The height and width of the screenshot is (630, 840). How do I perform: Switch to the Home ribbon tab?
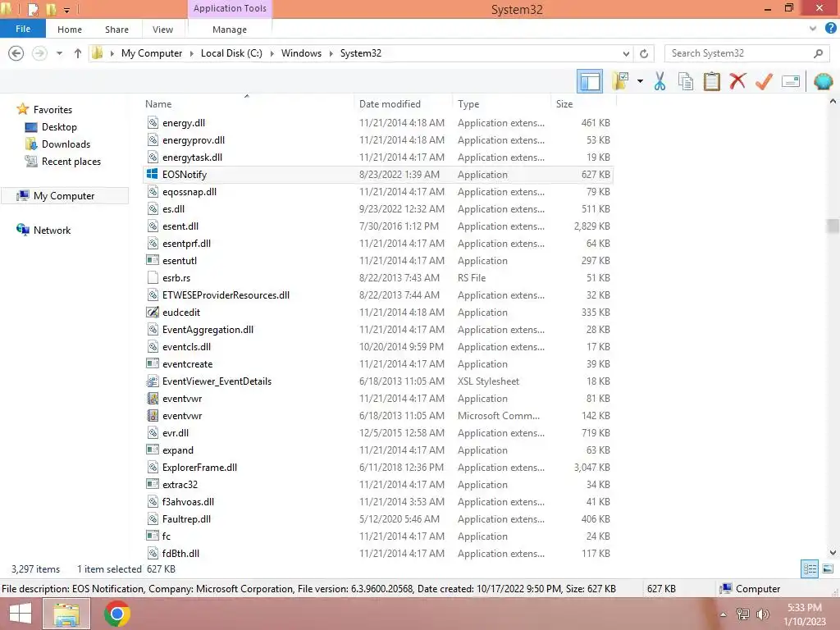click(70, 30)
